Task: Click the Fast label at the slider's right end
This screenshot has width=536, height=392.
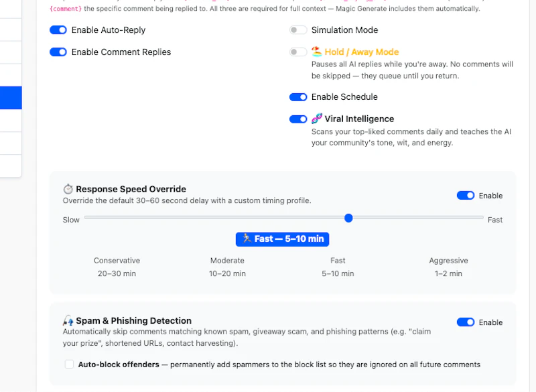Action: 495,220
